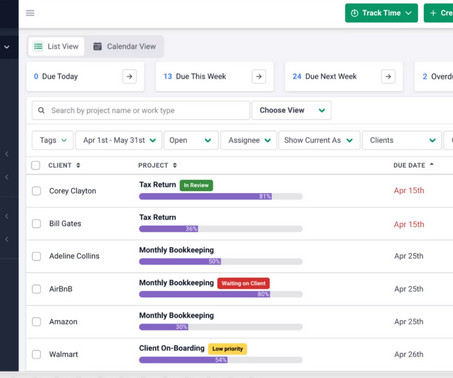Click the 54% progress bar
This screenshot has height=378, width=453.
(x=221, y=360)
